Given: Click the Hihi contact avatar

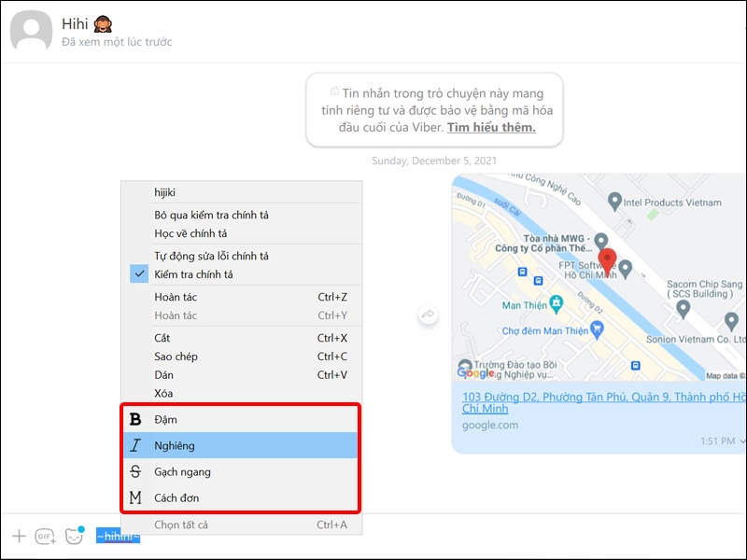Looking at the screenshot, I should tap(32, 31).
